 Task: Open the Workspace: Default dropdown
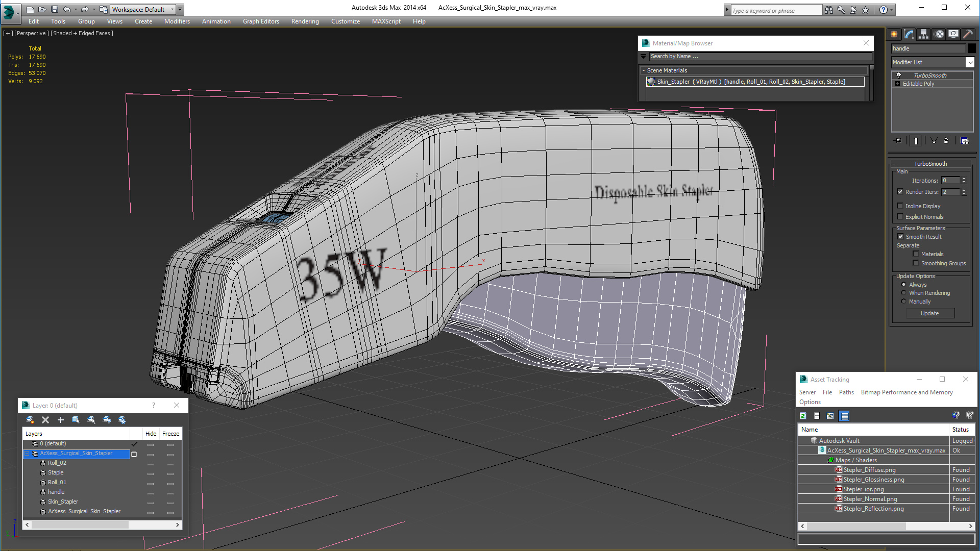143,9
